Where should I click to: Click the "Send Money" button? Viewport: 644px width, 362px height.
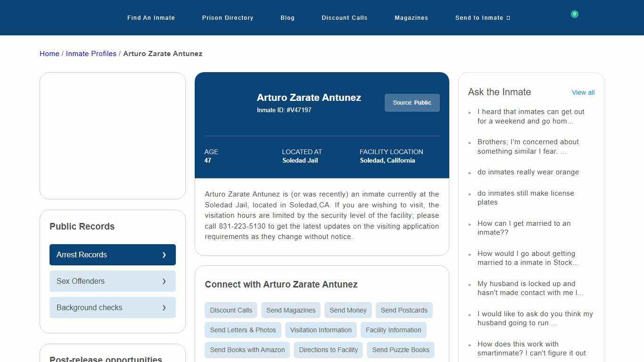[x=348, y=310]
